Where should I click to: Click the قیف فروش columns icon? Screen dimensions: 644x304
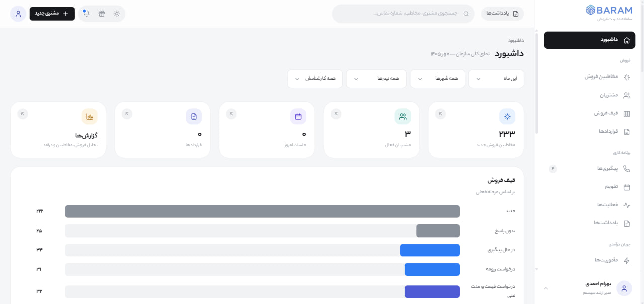pos(627,114)
